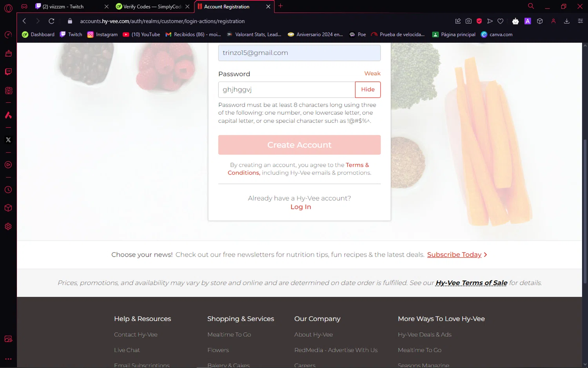Open GX Control speedometer in sidebar
This screenshot has width=588, height=368.
8,35
